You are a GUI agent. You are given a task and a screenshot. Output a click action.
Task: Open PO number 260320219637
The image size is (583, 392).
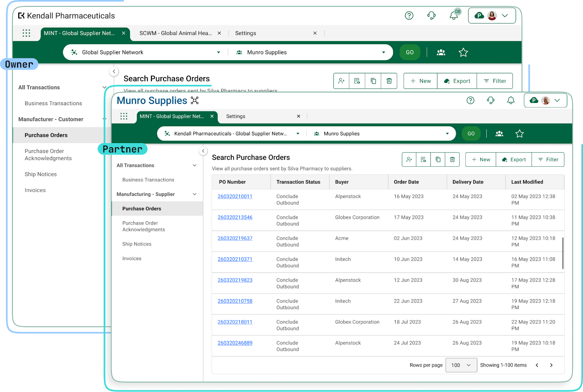(235, 238)
